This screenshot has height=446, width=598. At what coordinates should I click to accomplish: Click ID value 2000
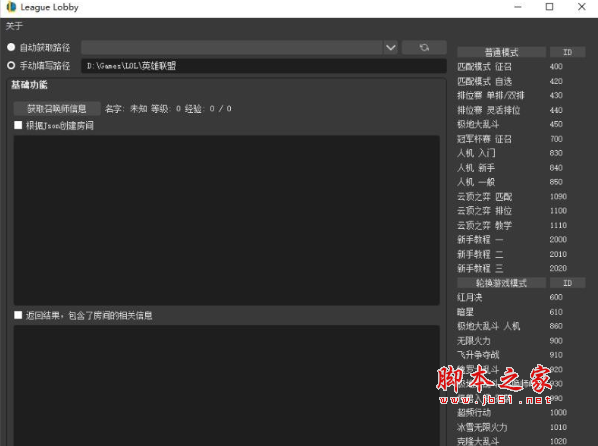point(558,240)
